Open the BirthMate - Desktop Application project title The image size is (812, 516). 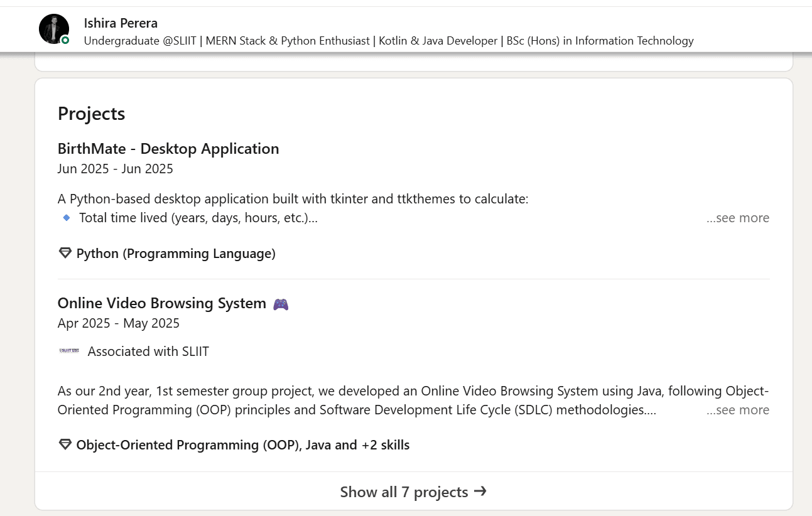pyautogui.click(x=168, y=149)
